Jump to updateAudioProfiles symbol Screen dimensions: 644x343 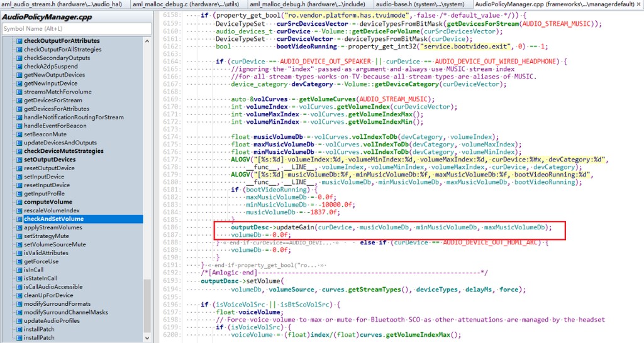tap(52, 320)
